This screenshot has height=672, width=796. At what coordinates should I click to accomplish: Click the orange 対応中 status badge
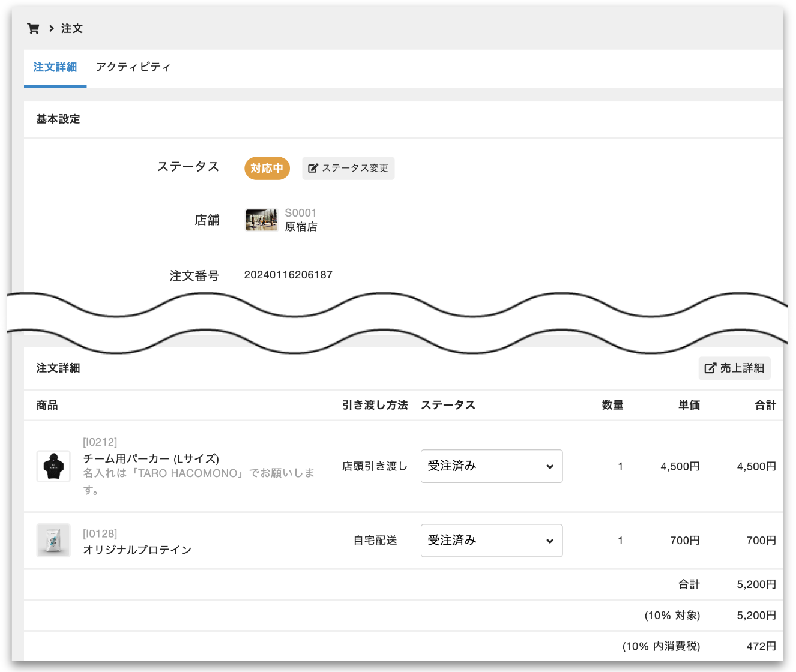tap(267, 169)
